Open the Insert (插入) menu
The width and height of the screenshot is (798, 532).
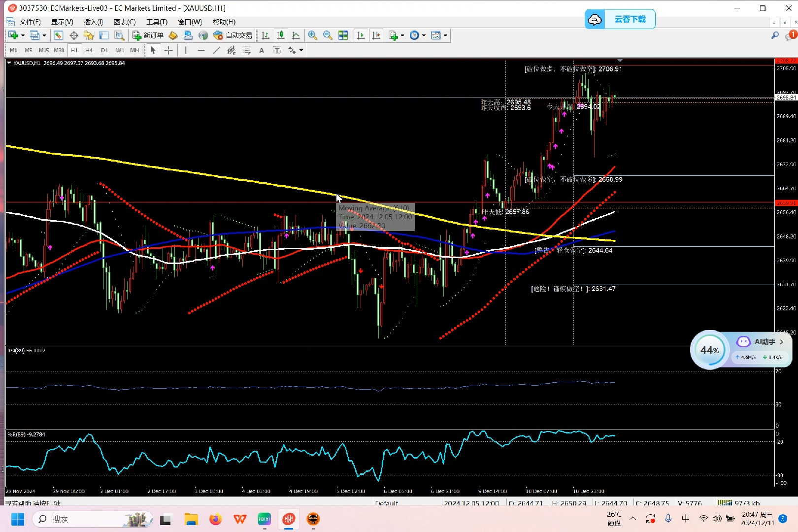pyautogui.click(x=93, y=22)
